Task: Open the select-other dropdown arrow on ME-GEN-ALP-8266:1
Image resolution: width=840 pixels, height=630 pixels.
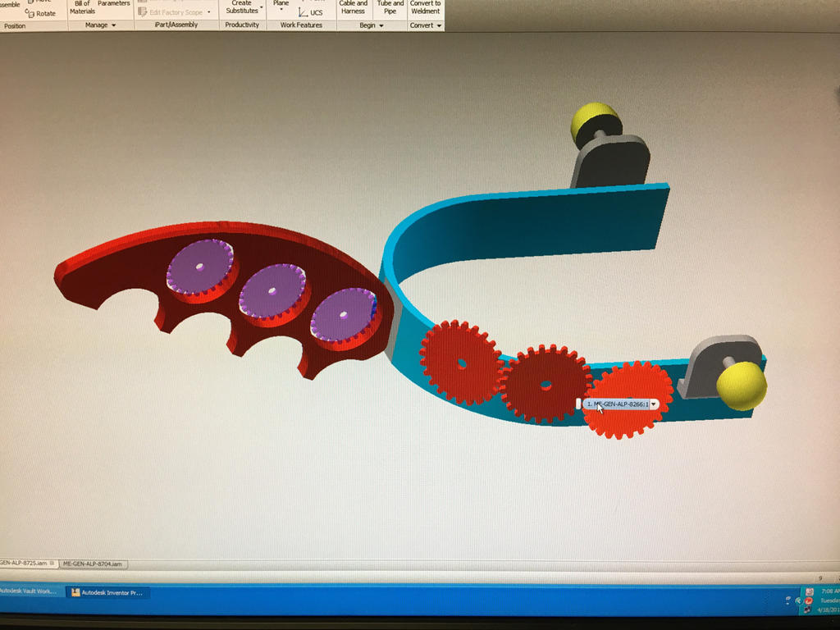Action: click(x=654, y=404)
